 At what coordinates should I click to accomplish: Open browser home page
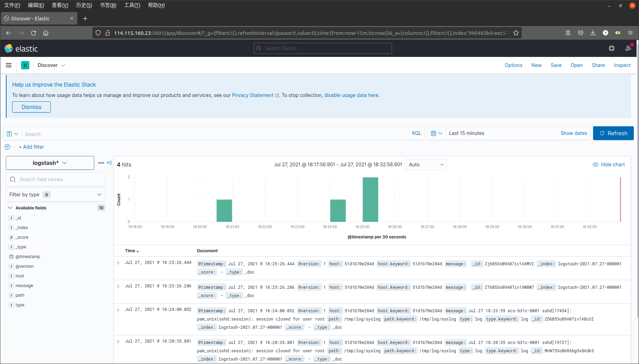tap(46, 33)
